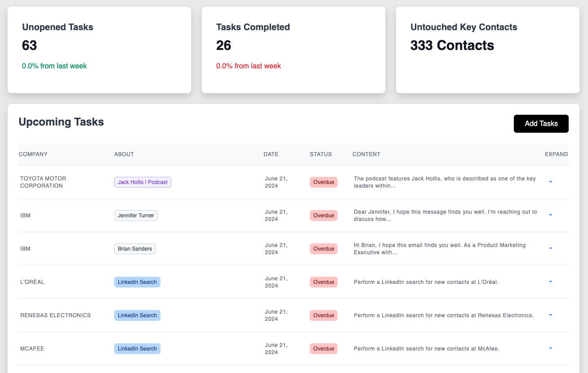Click the EXPAND column header
588x373 pixels.
coord(556,154)
